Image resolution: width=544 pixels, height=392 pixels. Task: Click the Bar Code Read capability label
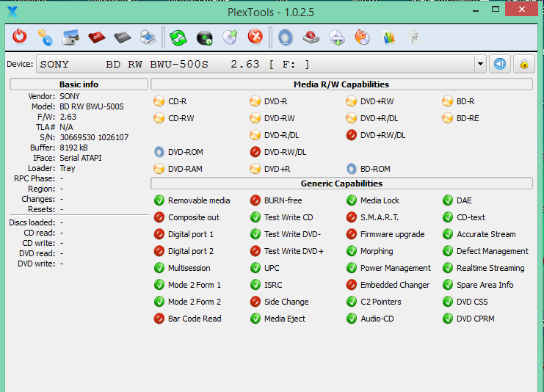[x=195, y=319]
